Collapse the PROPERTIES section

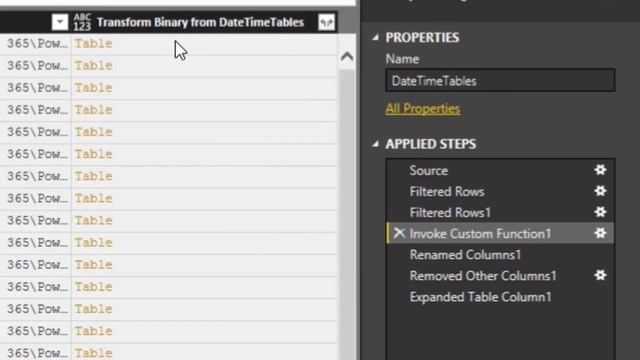pyautogui.click(x=376, y=38)
